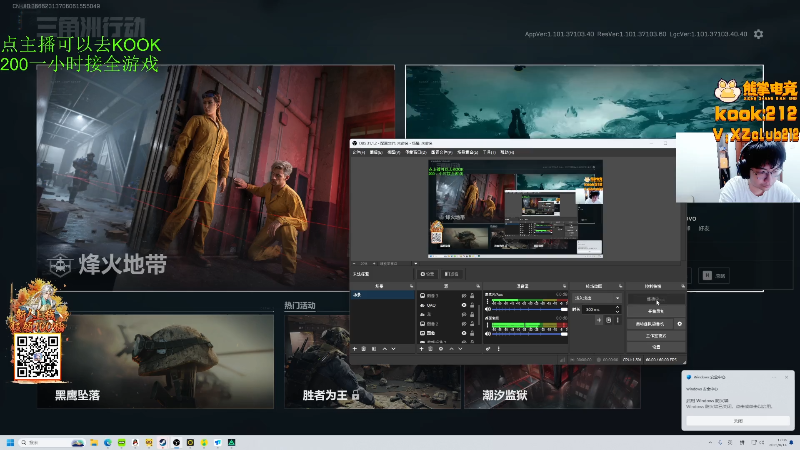
Task: Open the Profile menu in OBS
Action: pyautogui.click(x=442, y=152)
